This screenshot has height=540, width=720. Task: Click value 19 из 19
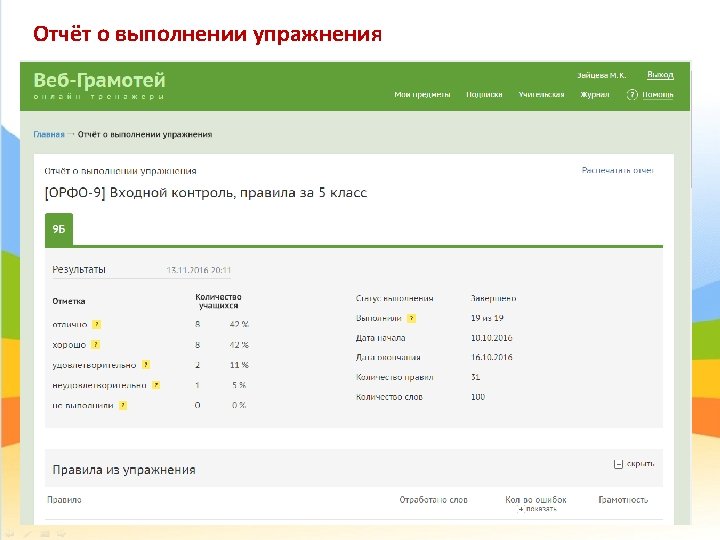(x=487, y=318)
